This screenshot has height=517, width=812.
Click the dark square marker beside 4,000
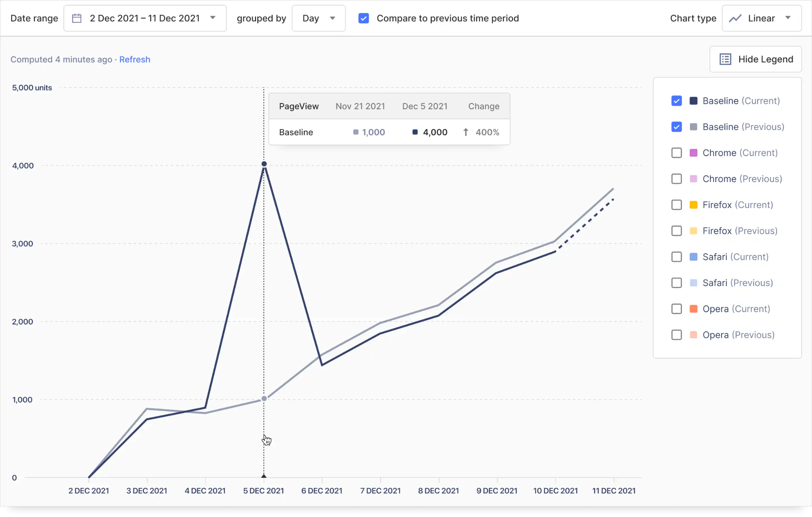[415, 132]
